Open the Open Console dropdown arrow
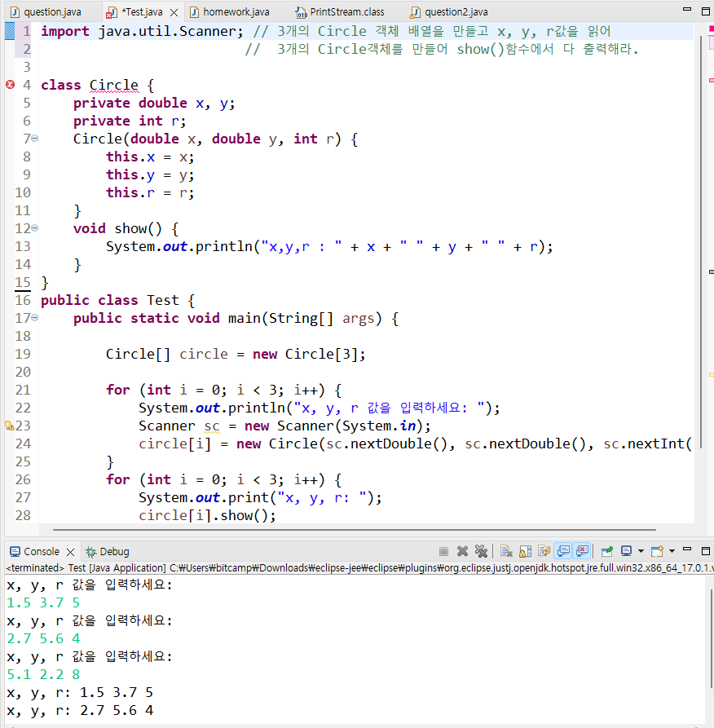Screen dimensions: 714x728 tap(672, 551)
